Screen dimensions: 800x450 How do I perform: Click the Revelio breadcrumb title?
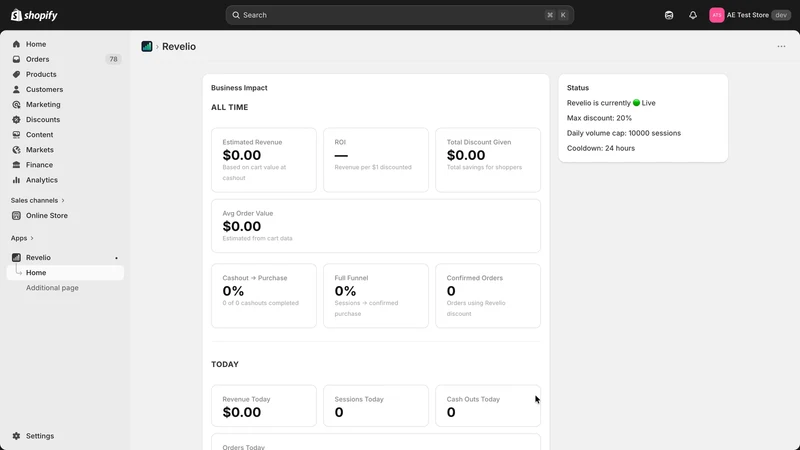179,46
